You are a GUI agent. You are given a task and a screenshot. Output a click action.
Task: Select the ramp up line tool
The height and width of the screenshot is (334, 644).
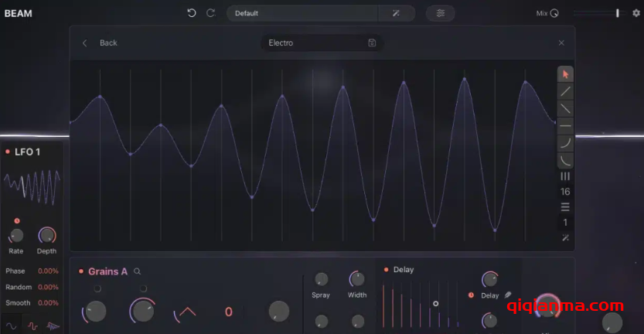[x=565, y=91]
